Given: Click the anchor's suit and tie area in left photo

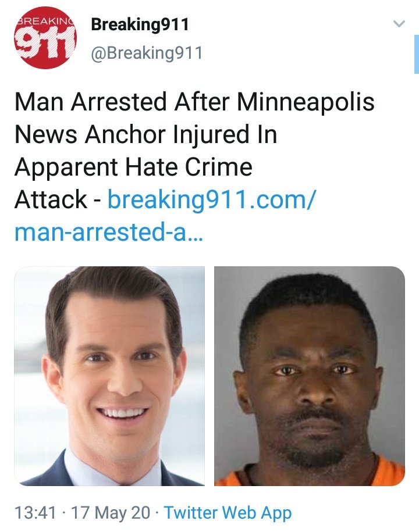Looking at the screenshot, I should (109, 470).
